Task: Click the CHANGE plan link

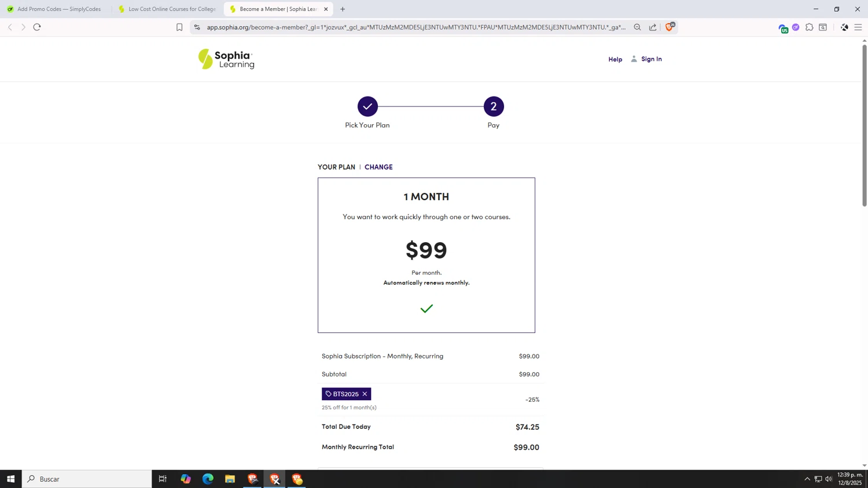Action: point(378,167)
